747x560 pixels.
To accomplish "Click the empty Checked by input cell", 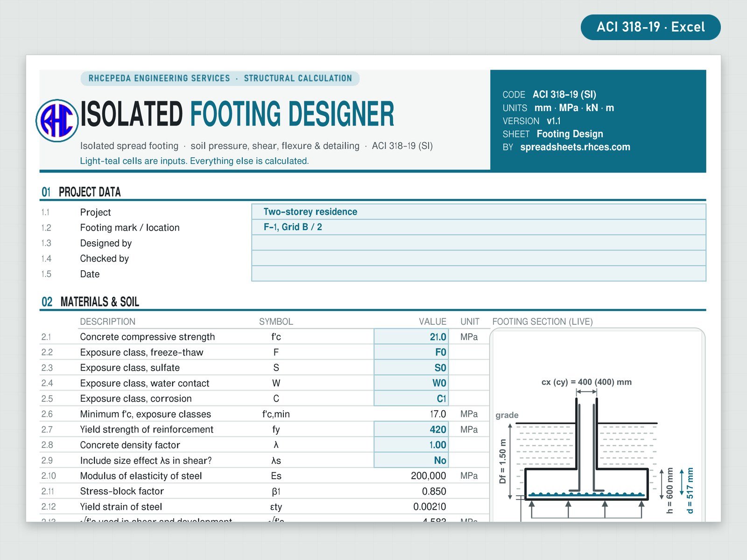I will [479, 258].
